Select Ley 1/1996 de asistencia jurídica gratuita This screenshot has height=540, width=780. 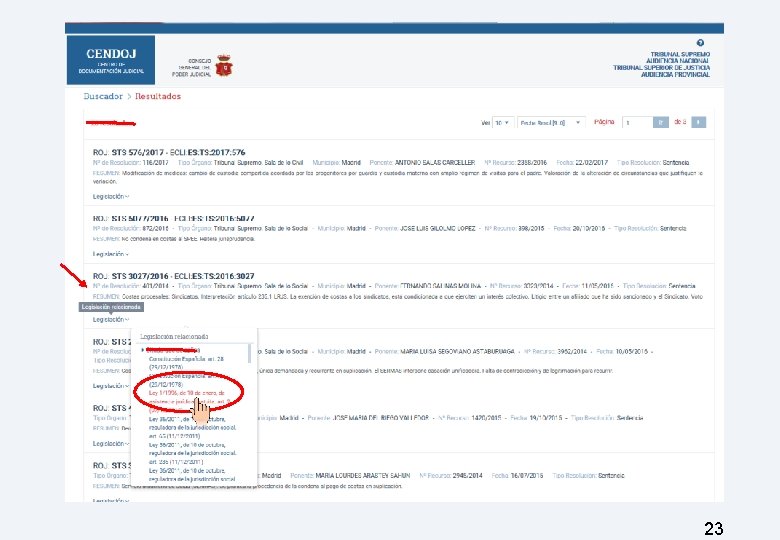pos(190,401)
